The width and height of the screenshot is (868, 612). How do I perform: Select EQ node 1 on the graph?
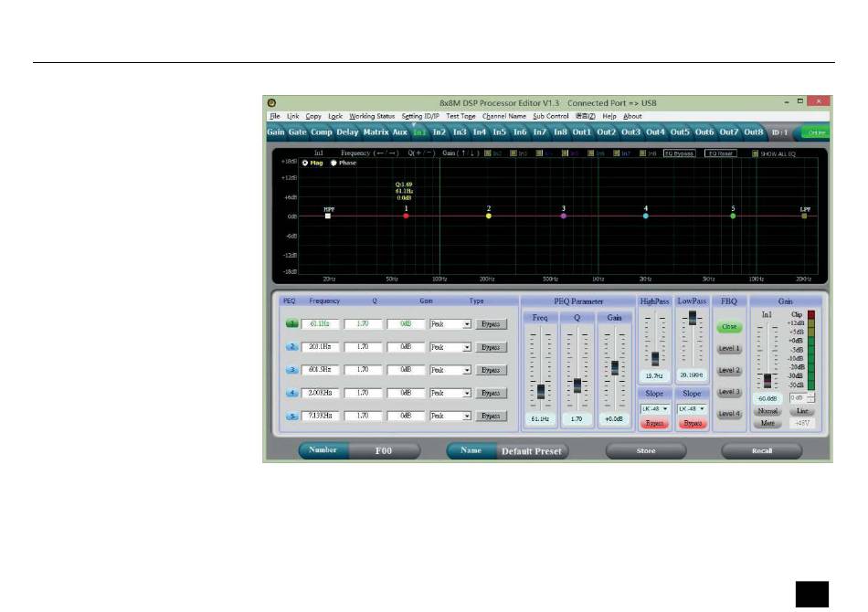tap(406, 216)
